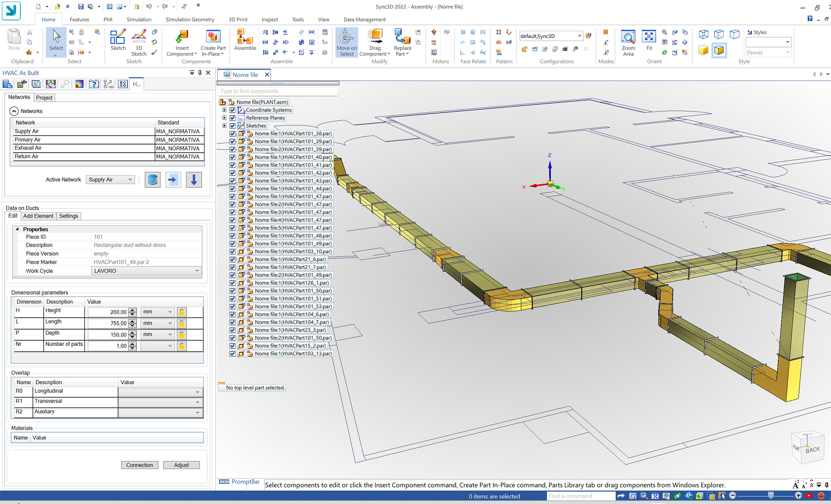
Task: Open the Features ribbon tab
Action: tap(79, 19)
